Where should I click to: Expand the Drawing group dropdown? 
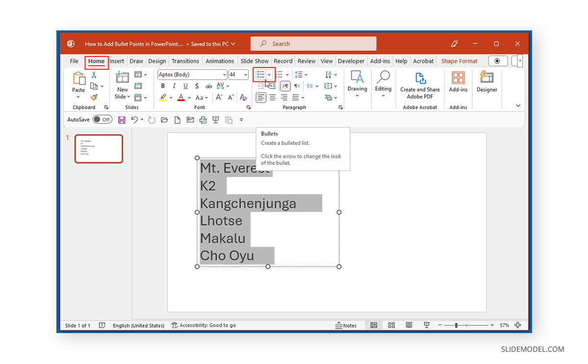coord(357,96)
